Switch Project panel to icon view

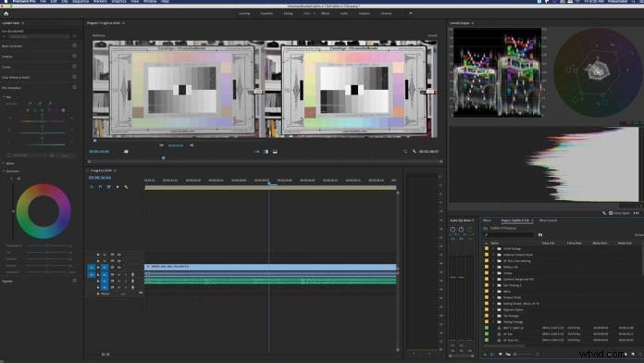pos(501,354)
